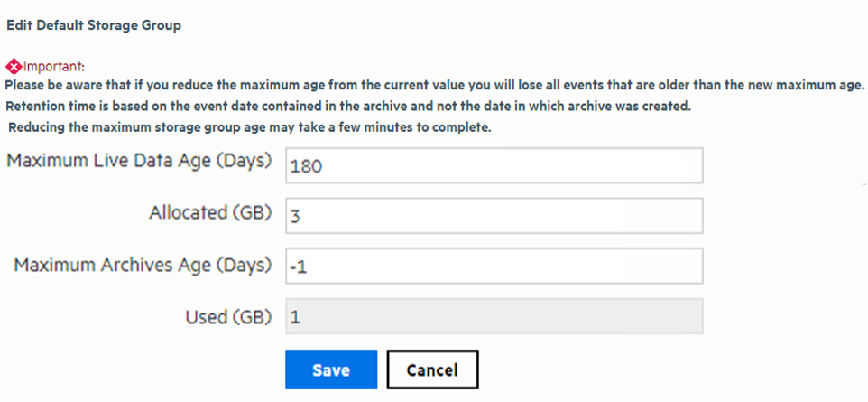This screenshot has width=868, height=402.
Task: Cancel editing the storage group
Action: (432, 369)
